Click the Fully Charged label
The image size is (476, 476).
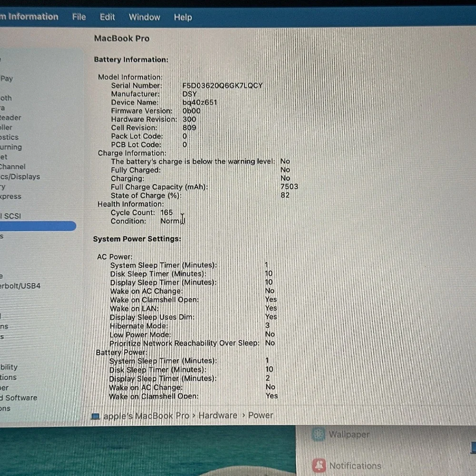coord(136,170)
